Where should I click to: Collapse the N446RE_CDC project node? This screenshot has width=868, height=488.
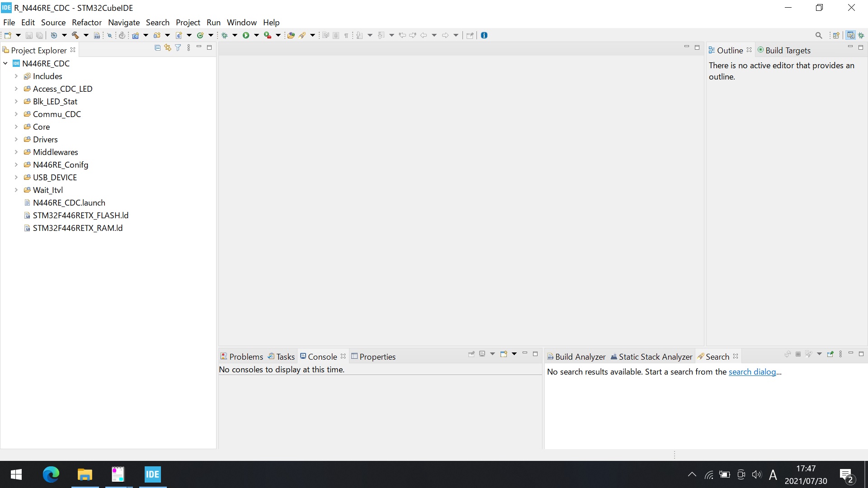tap(5, 63)
